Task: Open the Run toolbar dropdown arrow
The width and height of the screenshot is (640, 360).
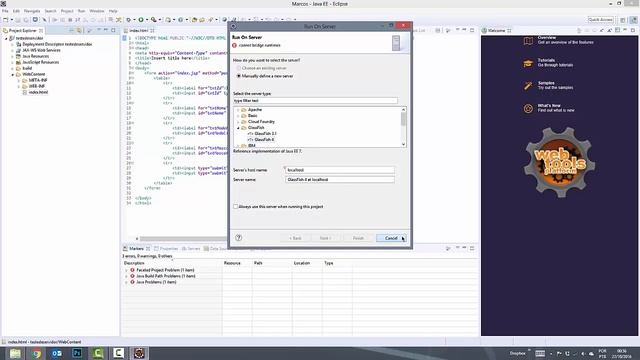Action: [x=147, y=20]
